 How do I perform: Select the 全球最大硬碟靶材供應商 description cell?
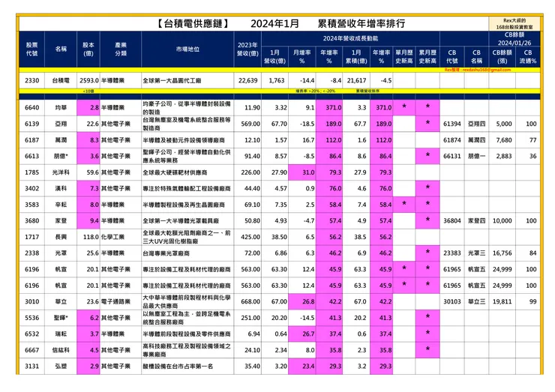(x=187, y=172)
